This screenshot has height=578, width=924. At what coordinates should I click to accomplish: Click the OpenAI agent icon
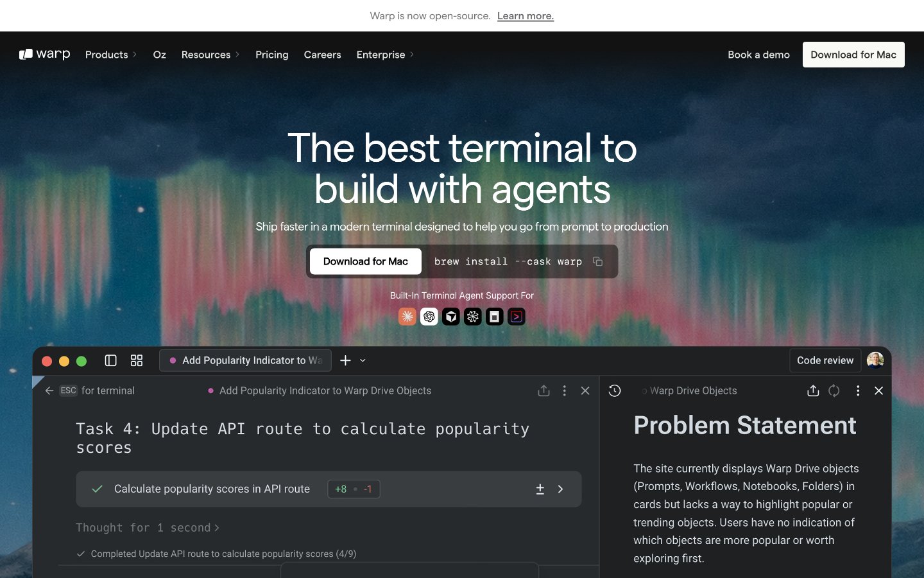(429, 317)
